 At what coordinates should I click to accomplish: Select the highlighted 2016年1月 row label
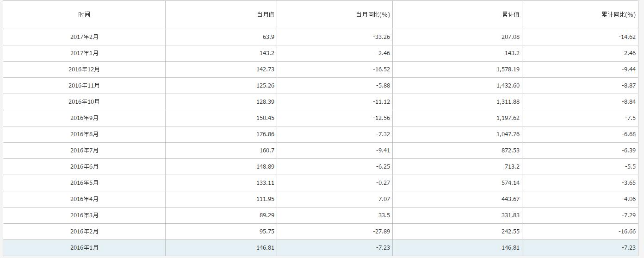pos(84,248)
